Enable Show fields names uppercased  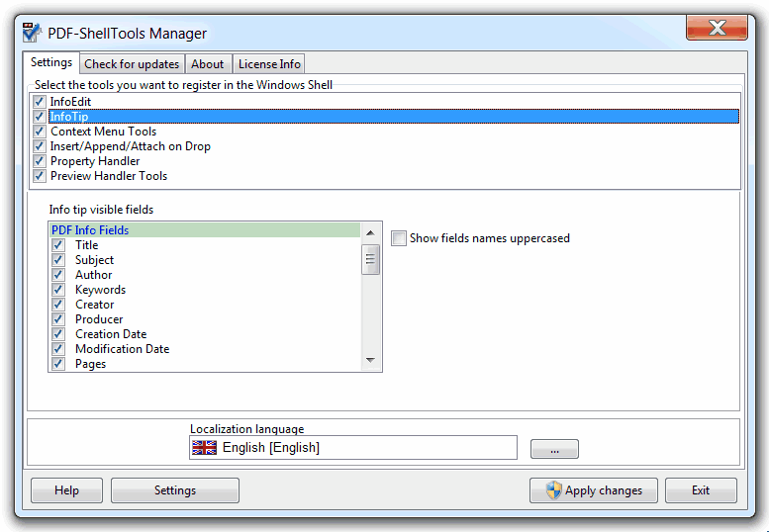pos(399,238)
